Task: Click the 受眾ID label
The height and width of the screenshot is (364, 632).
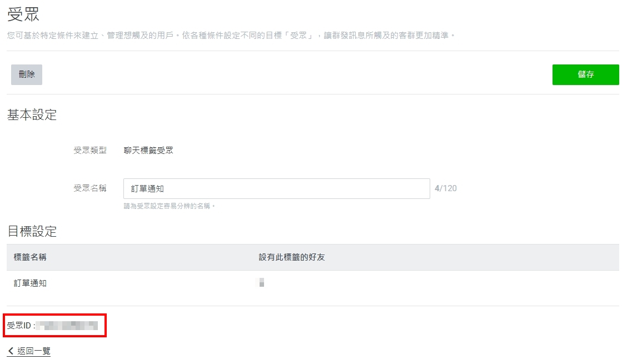Action: 20,325
